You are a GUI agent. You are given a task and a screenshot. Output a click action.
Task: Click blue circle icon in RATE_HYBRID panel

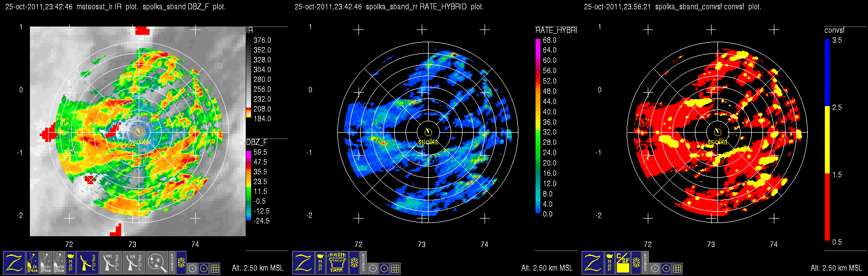[384, 269]
